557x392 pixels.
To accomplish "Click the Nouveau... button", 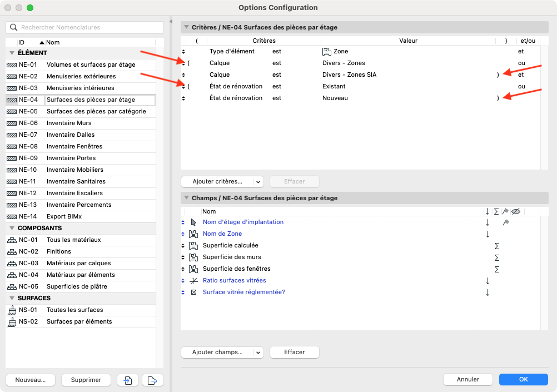I will point(31,380).
